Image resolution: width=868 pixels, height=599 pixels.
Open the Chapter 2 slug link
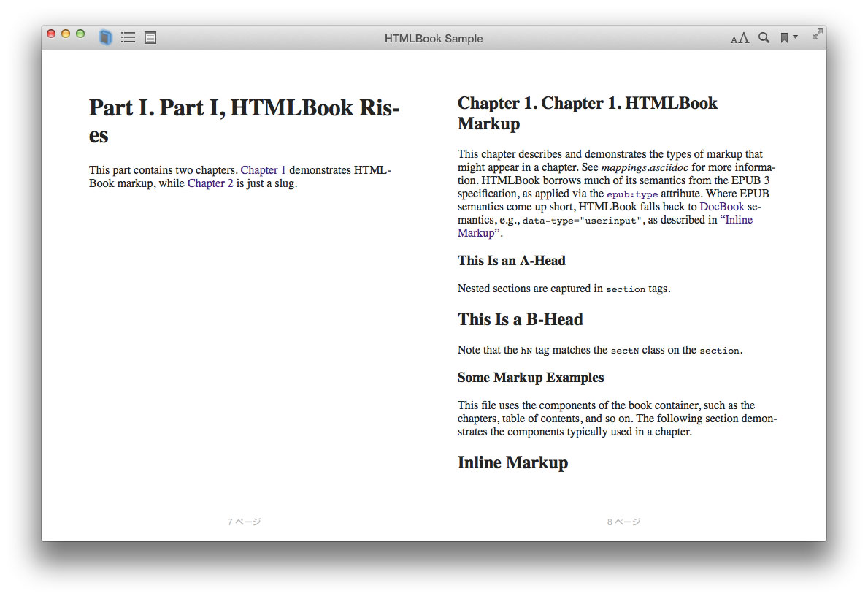[x=210, y=183]
